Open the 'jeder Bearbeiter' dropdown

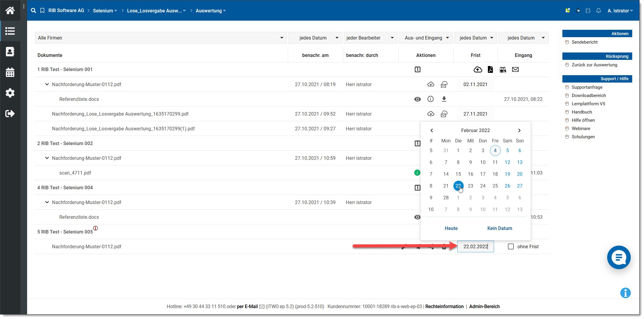(x=370, y=38)
